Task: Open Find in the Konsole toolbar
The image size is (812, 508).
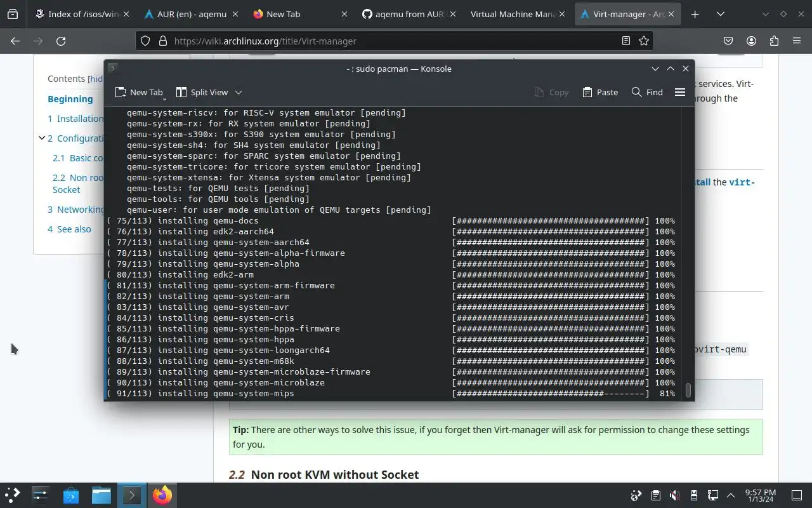Action: [x=647, y=92]
